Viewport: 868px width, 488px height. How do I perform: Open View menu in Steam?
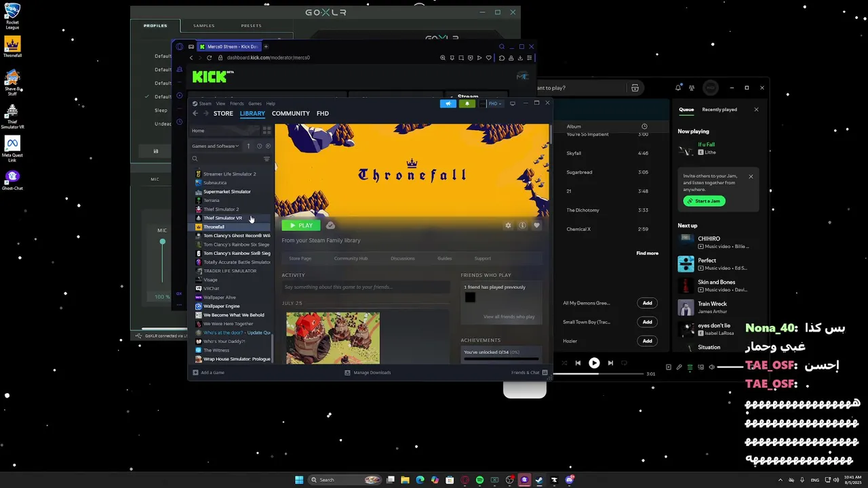[x=220, y=104]
